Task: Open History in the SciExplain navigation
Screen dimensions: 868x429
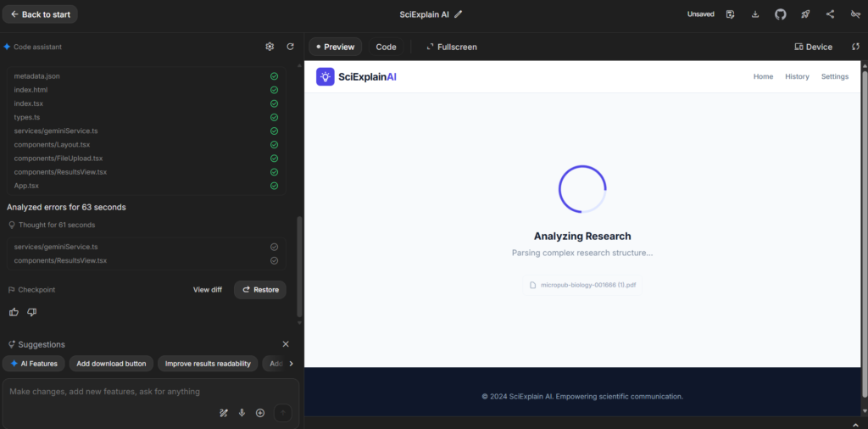Action: [x=797, y=76]
